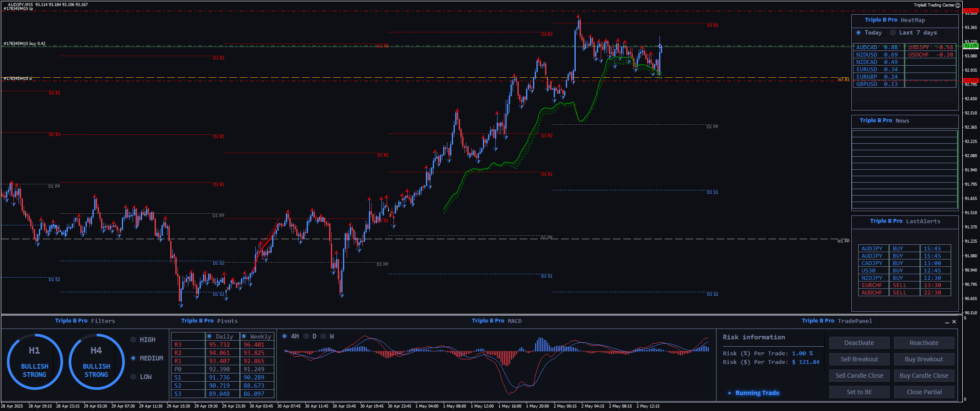Viewport: 980px width, 411px height.
Task: Click the buy 0.42 order line label
Action: 25,44
